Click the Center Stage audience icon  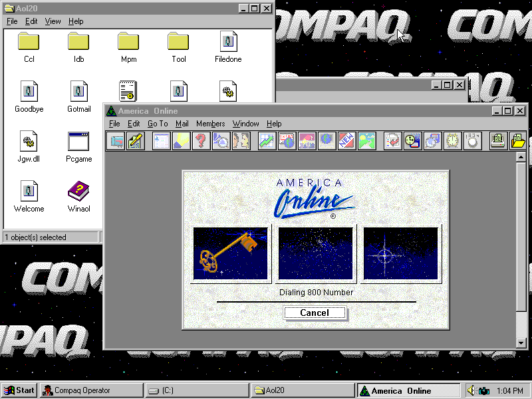[307, 141]
